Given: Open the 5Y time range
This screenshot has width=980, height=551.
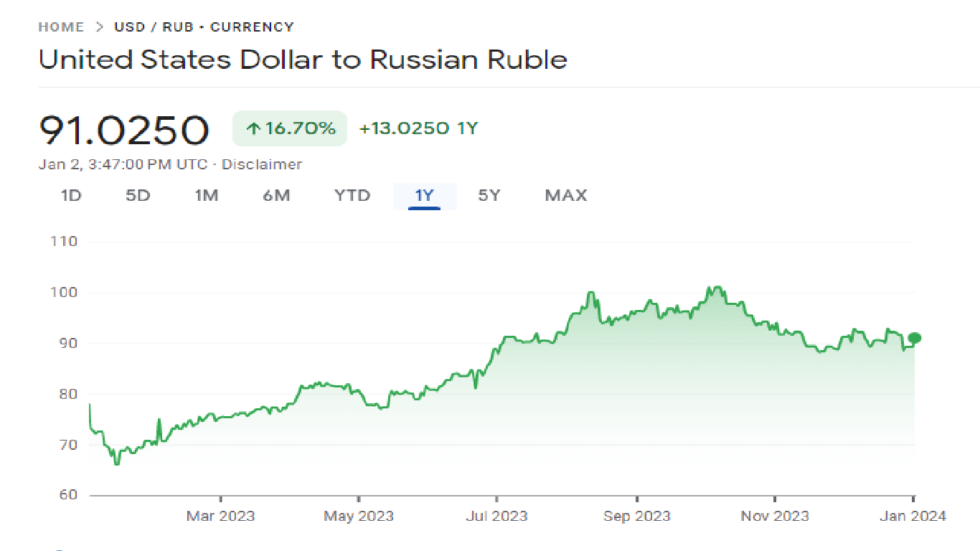Looking at the screenshot, I should tap(489, 195).
